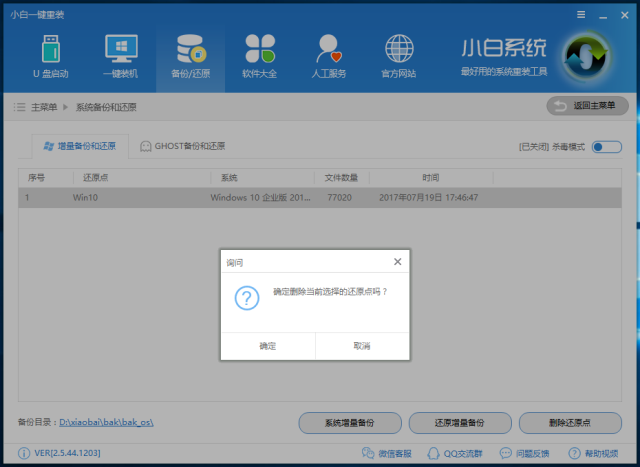
Task: Open the hamburger menu in title bar
Action: click(x=581, y=15)
